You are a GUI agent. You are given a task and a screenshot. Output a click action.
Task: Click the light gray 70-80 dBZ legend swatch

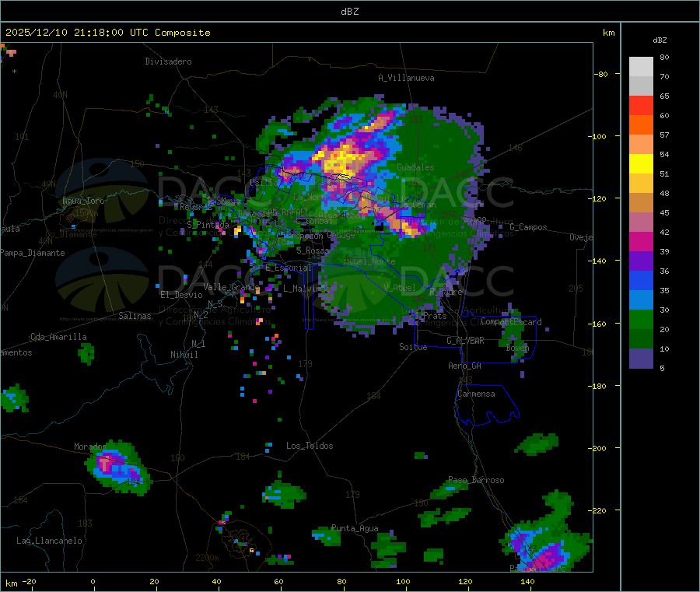tap(641, 67)
